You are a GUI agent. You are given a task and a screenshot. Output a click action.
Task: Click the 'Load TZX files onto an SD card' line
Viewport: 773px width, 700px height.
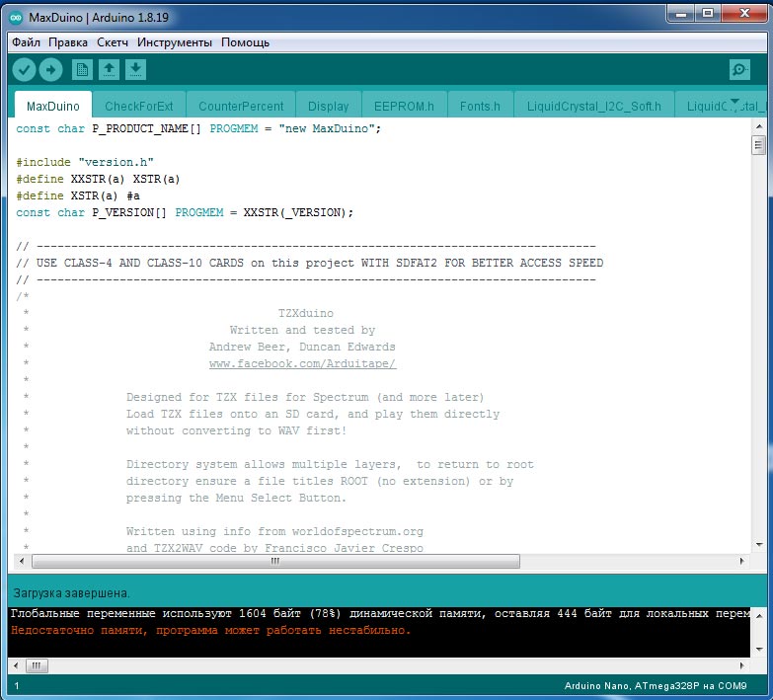pyautogui.click(x=313, y=414)
